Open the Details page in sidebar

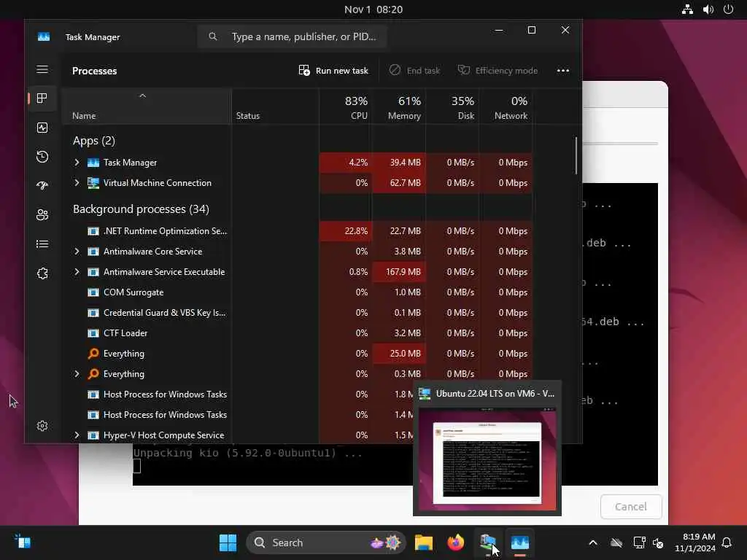pyautogui.click(x=42, y=244)
